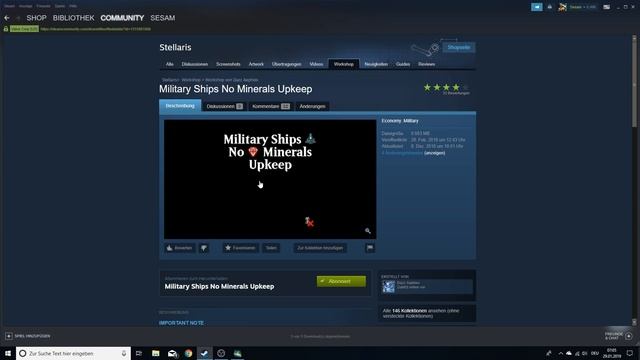The height and width of the screenshot is (360, 640).
Task: Open the Windows Start menu
Action: click(x=8, y=353)
